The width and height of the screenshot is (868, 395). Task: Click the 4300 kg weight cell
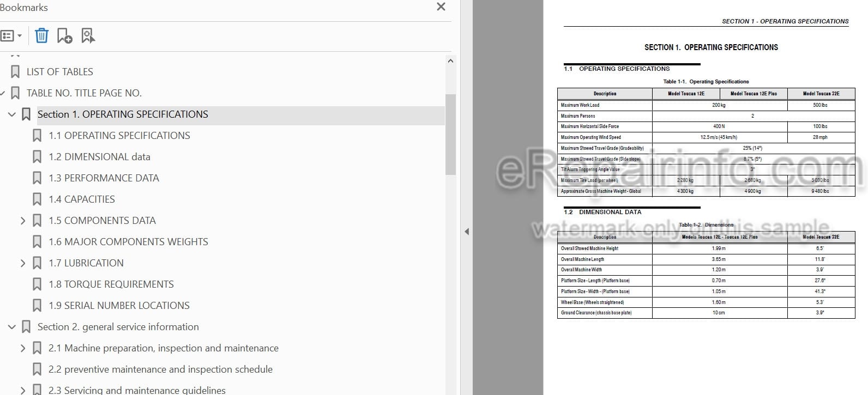coord(685,191)
